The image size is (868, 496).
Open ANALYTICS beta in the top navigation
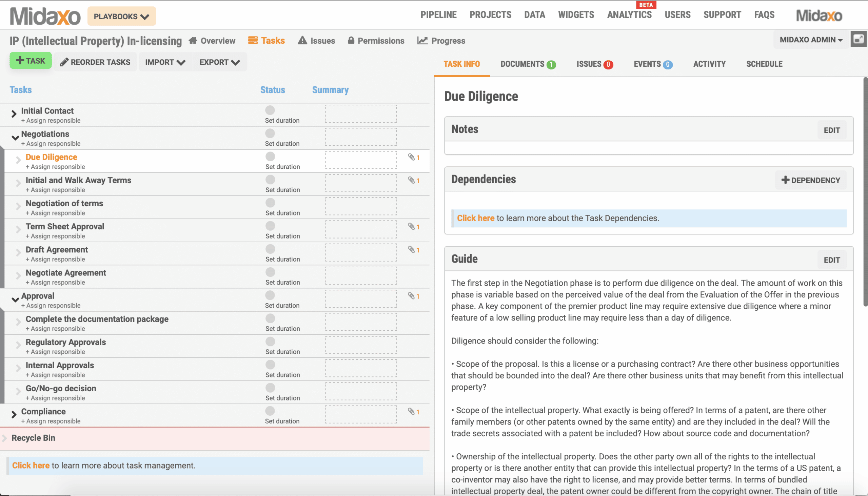(629, 15)
